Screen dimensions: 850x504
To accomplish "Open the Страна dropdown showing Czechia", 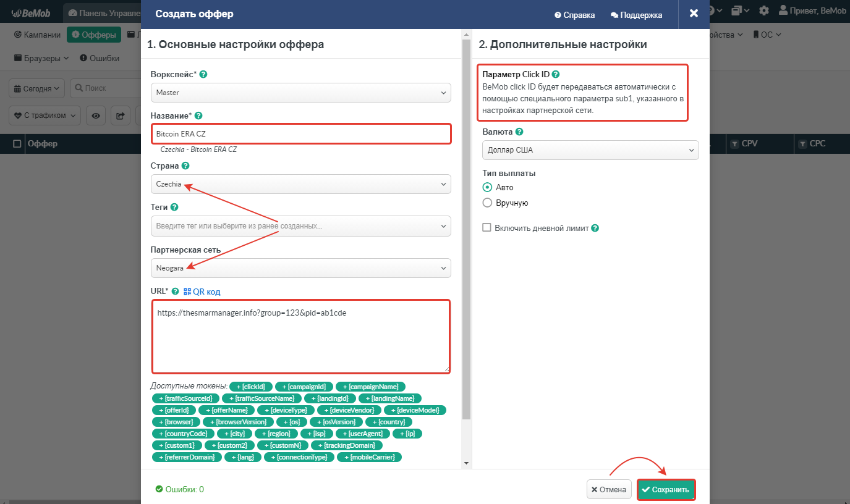I will click(301, 184).
